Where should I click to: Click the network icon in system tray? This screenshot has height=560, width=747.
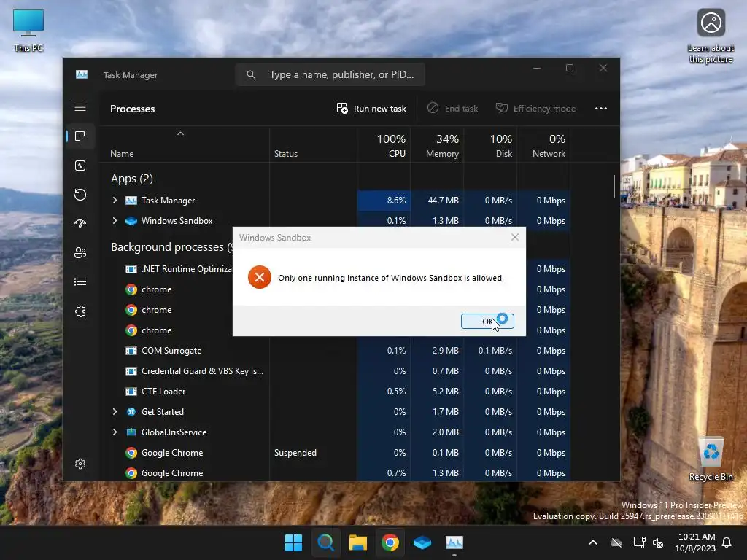coord(639,542)
